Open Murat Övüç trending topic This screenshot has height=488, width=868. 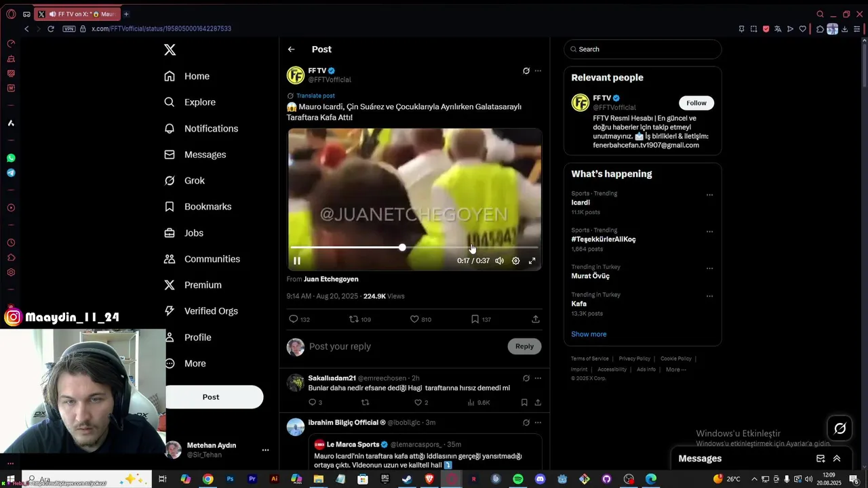click(x=590, y=276)
